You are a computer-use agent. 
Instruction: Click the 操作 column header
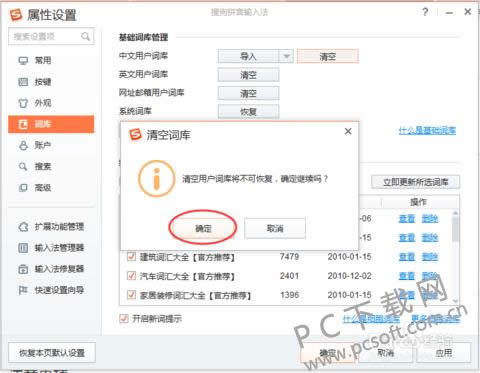[418, 202]
